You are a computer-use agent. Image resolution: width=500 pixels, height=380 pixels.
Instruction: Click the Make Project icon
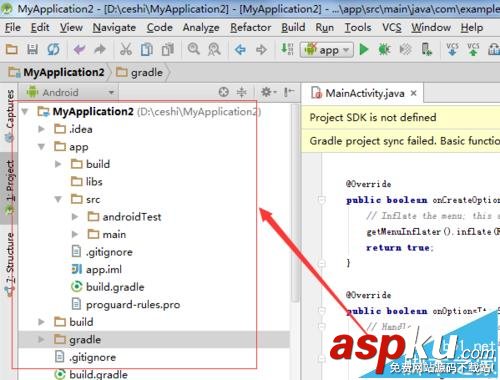click(287, 49)
